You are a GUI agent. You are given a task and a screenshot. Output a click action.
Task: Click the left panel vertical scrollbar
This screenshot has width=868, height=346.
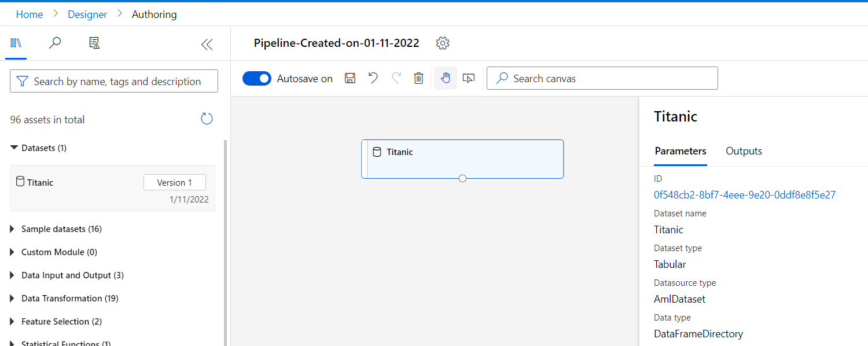226,243
